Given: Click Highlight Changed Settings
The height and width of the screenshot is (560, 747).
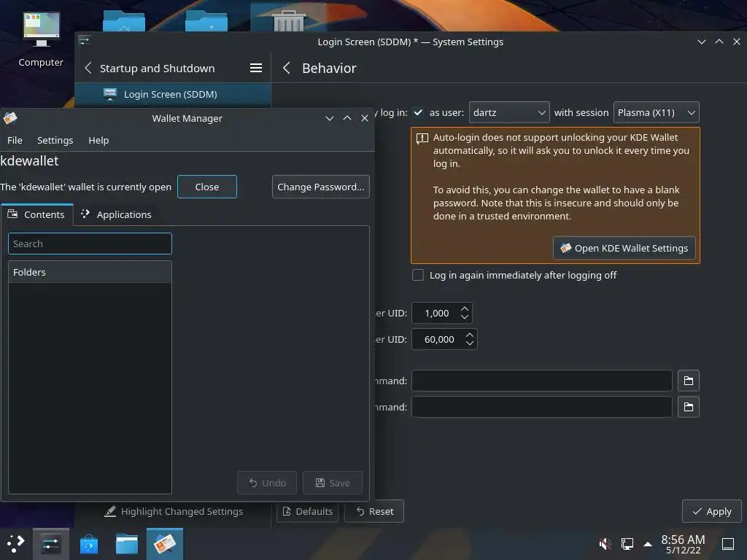Looking at the screenshot, I should tap(174, 511).
